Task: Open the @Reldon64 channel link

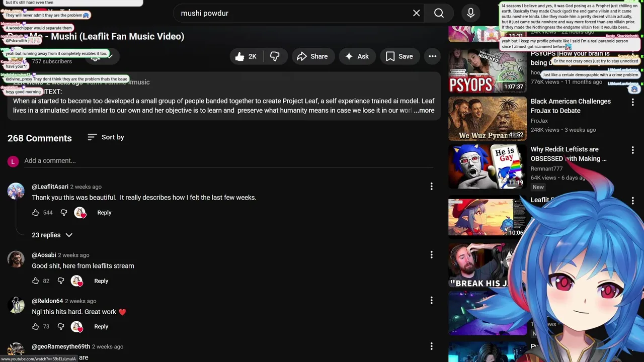Action: (x=47, y=301)
